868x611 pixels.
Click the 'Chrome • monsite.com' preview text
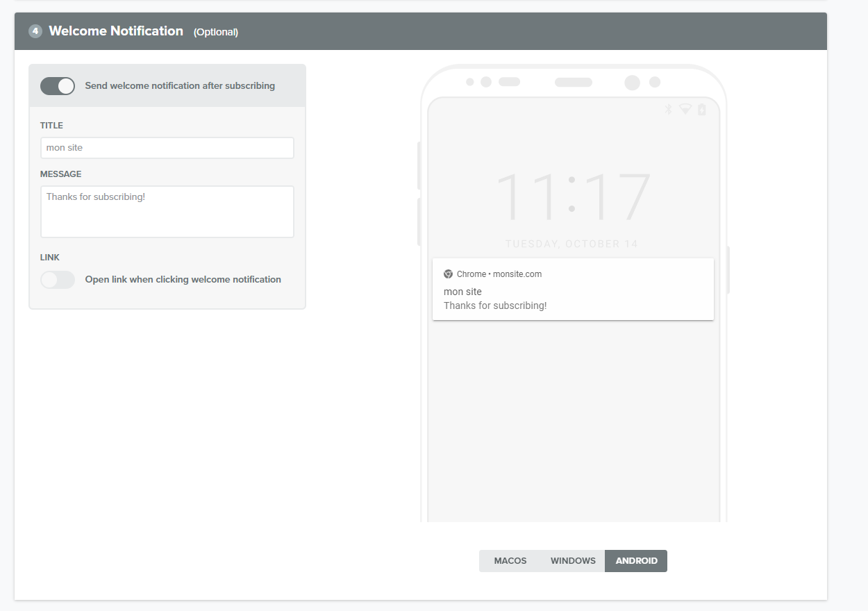click(x=499, y=274)
